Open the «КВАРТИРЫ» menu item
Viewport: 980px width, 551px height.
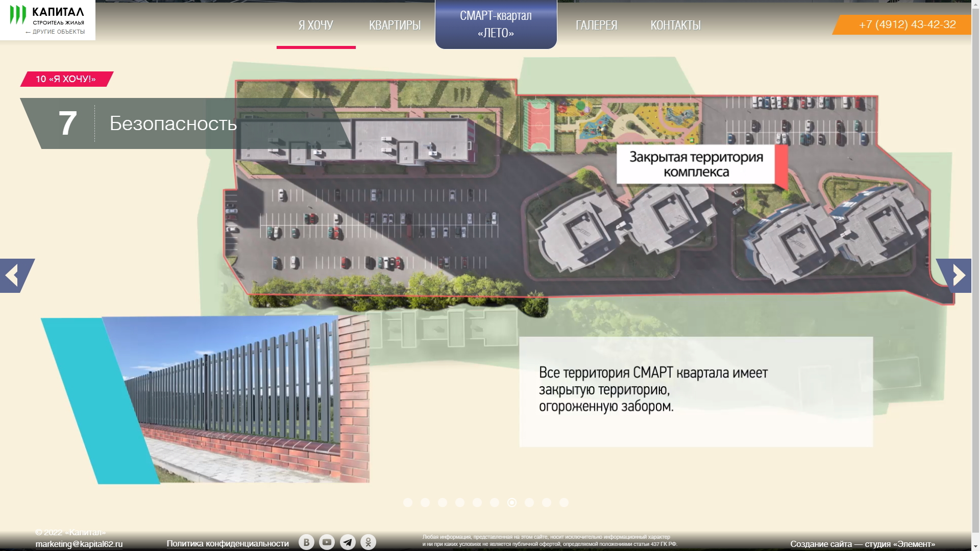click(x=395, y=26)
